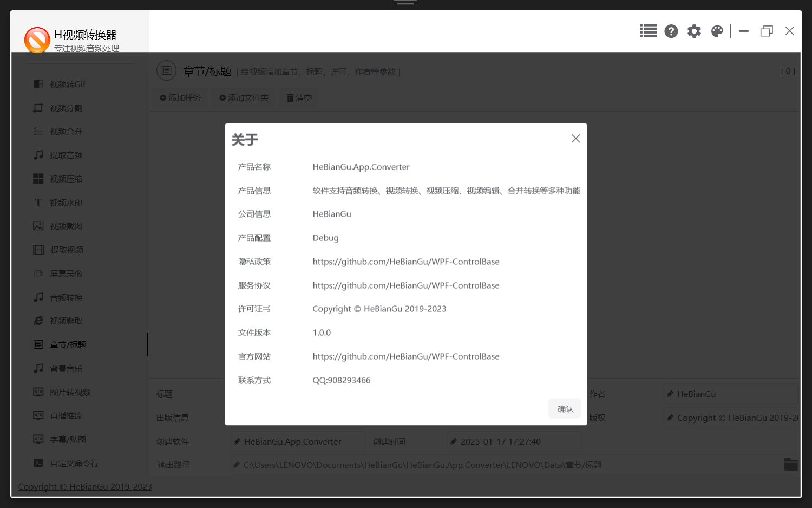Screen dimensions: 812x508
Task: Click the list menu icon in the title bar
Action: 649,31
